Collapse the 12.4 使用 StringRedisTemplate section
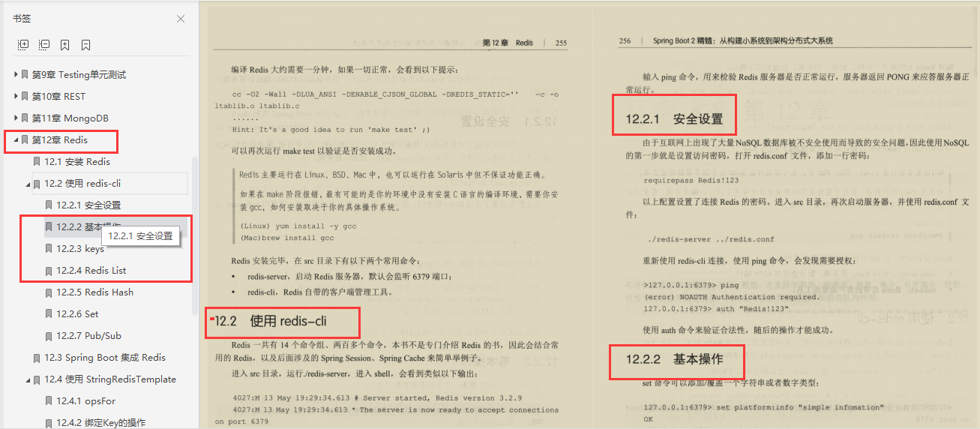980x429 pixels. (28, 379)
